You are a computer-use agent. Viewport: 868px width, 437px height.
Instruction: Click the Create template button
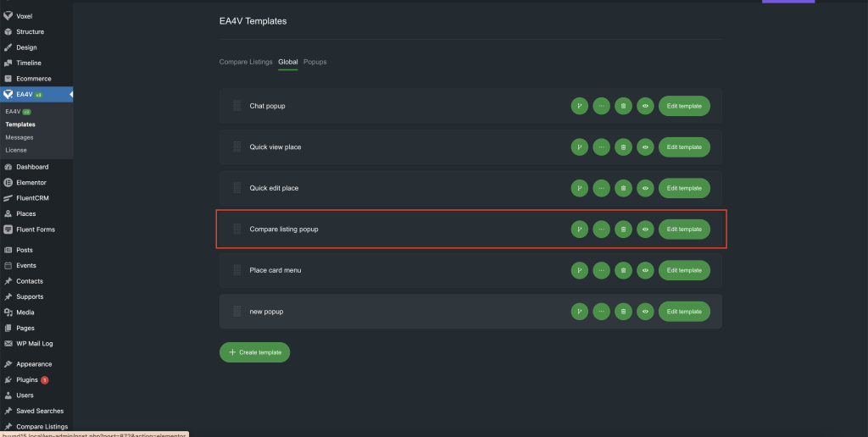click(254, 352)
